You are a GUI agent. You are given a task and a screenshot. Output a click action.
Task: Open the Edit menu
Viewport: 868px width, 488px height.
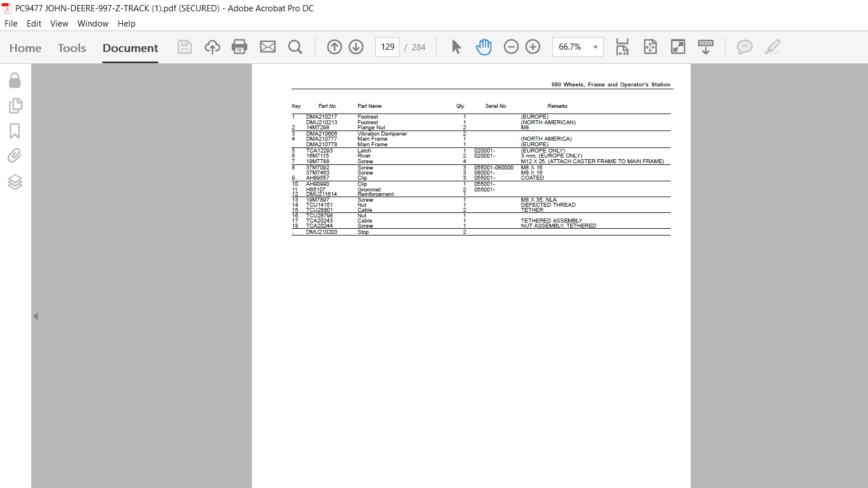[x=34, y=24]
